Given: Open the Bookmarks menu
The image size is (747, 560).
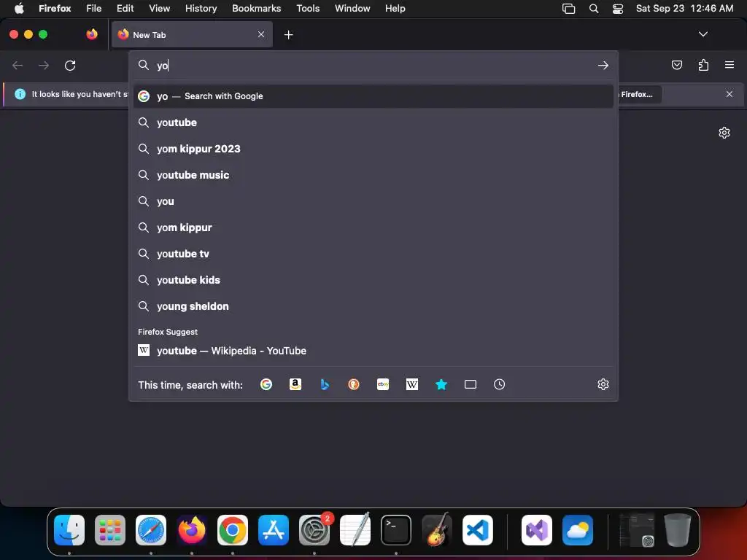Looking at the screenshot, I should coord(256,8).
